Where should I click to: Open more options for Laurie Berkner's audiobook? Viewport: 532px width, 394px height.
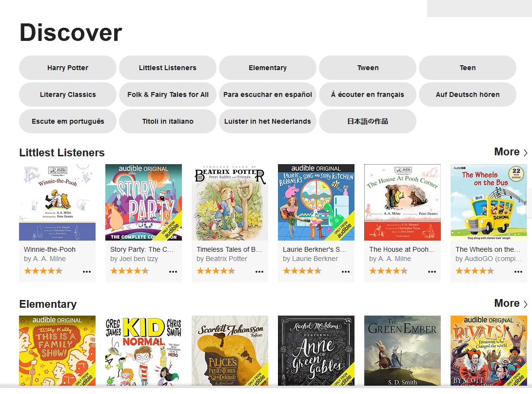[x=346, y=272]
